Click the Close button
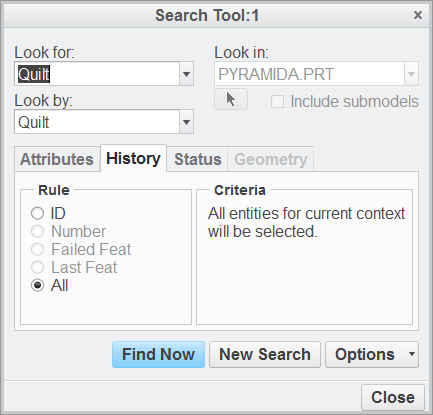The image size is (433, 415). [393, 397]
